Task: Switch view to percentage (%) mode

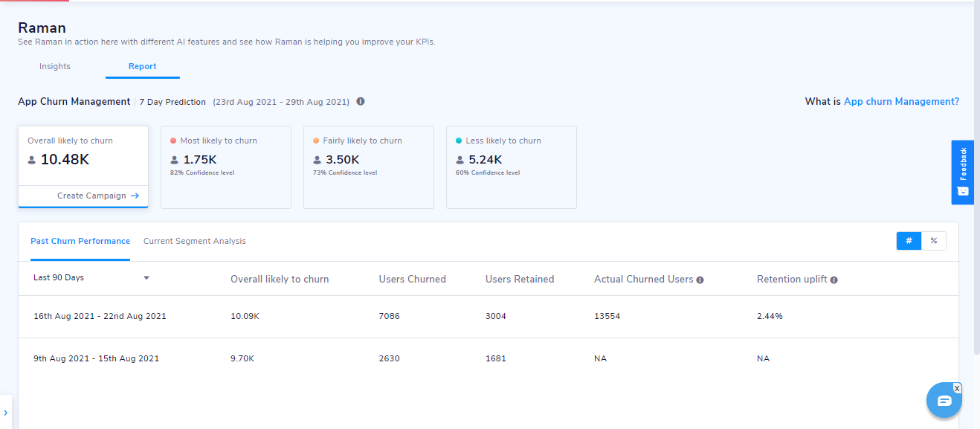Action: tap(934, 241)
